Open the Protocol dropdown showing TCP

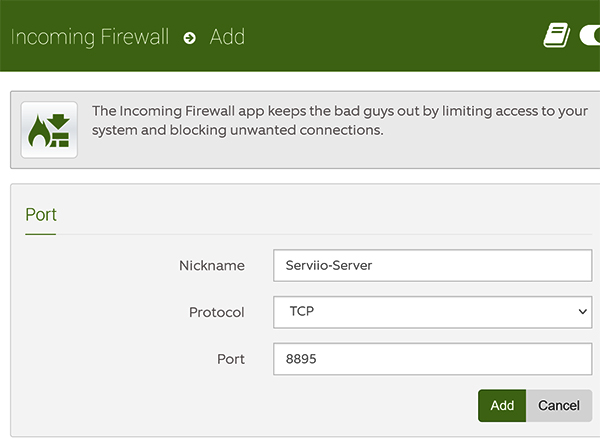pos(432,312)
